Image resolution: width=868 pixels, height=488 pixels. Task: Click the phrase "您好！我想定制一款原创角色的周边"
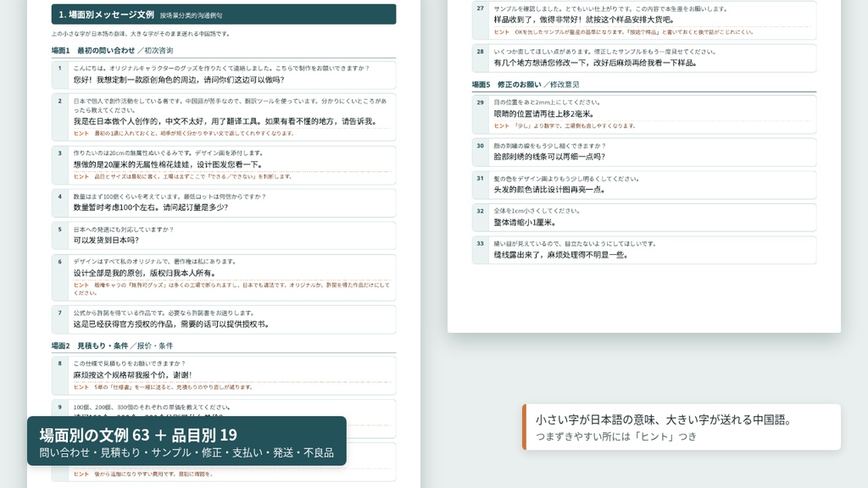(x=136, y=80)
